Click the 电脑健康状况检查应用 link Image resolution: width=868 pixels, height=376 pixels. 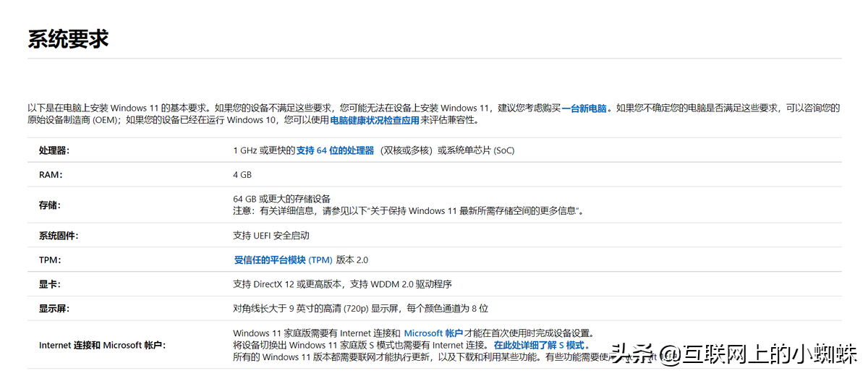[x=374, y=120]
